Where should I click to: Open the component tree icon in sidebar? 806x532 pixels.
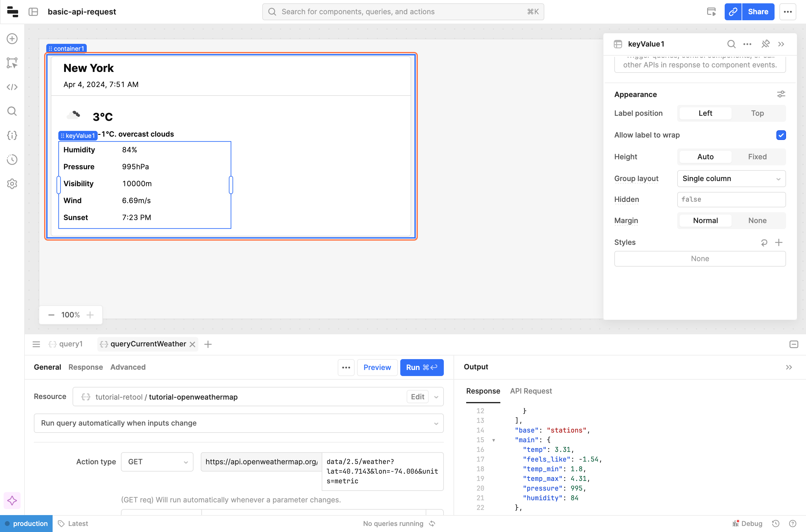click(x=12, y=63)
